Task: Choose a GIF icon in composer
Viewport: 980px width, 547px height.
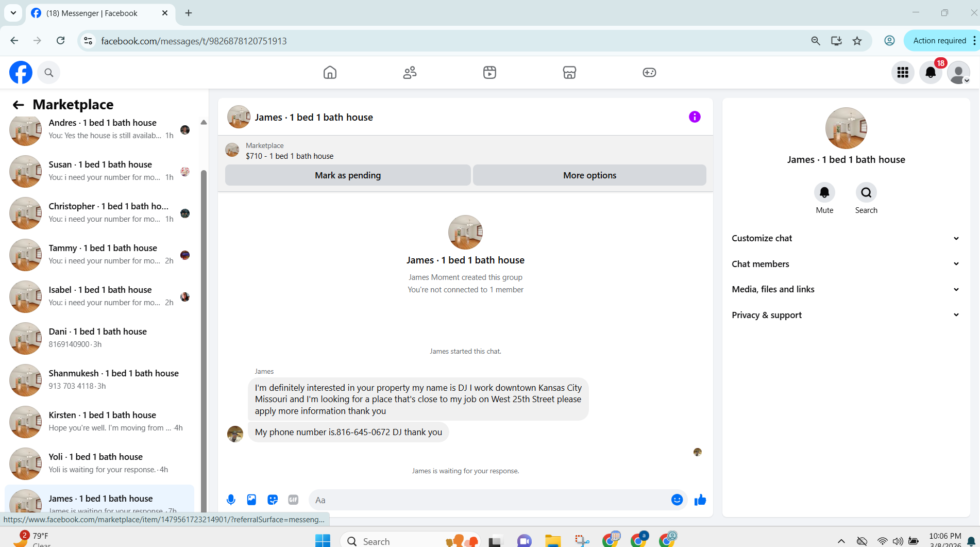Action: click(x=293, y=500)
